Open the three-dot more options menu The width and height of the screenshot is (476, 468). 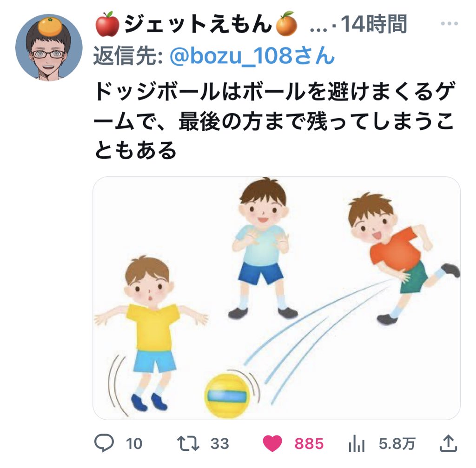[450, 23]
